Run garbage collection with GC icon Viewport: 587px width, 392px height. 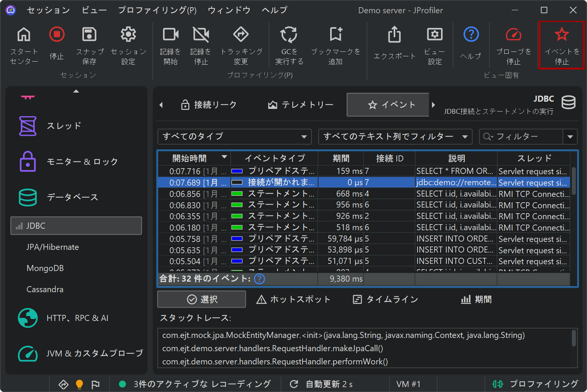point(289,35)
